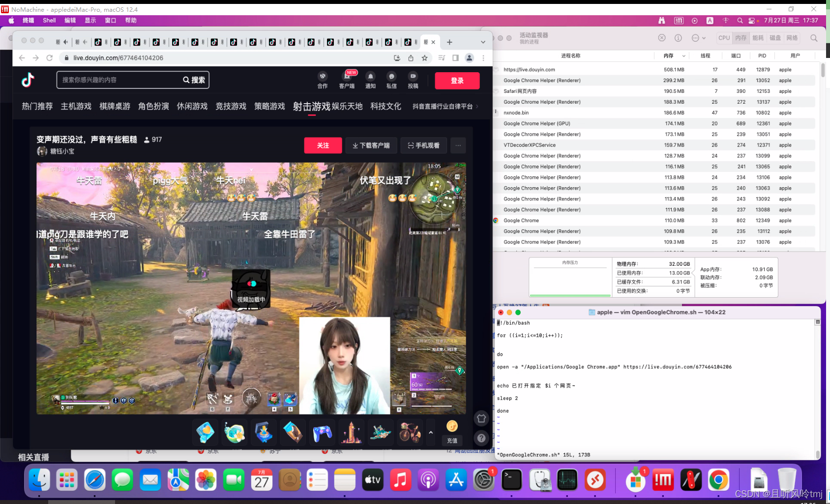
Task: Click the 下载客户端 button
Action: tap(371, 145)
